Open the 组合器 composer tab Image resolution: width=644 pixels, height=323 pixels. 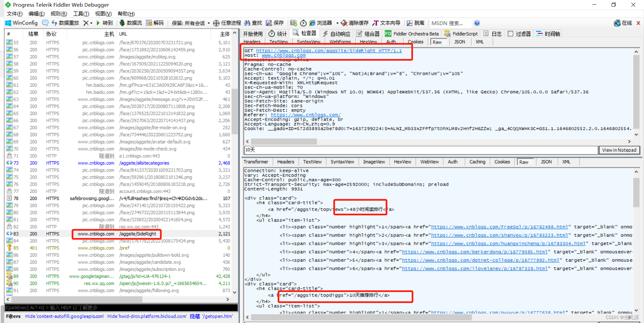[368, 34]
